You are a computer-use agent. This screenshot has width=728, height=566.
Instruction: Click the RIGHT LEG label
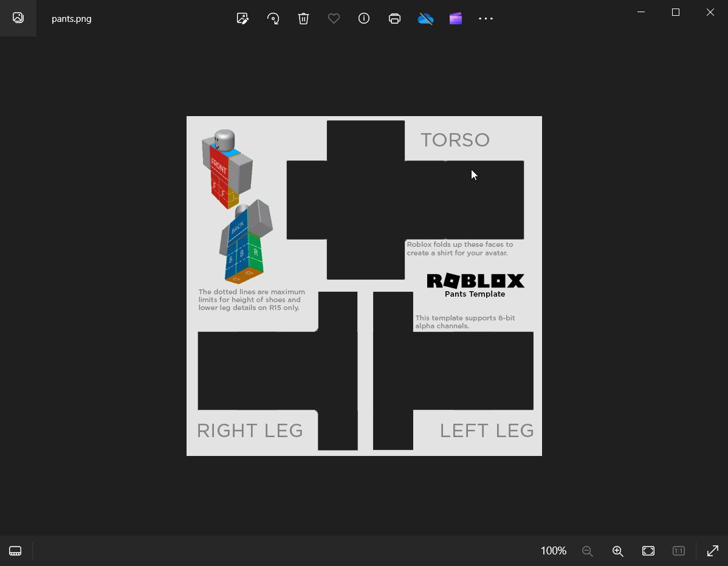pyautogui.click(x=250, y=430)
